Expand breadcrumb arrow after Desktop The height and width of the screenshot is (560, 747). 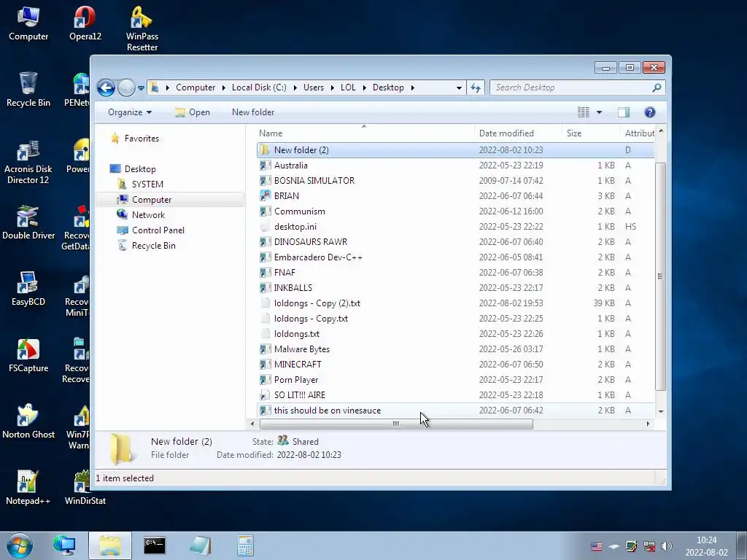click(413, 87)
